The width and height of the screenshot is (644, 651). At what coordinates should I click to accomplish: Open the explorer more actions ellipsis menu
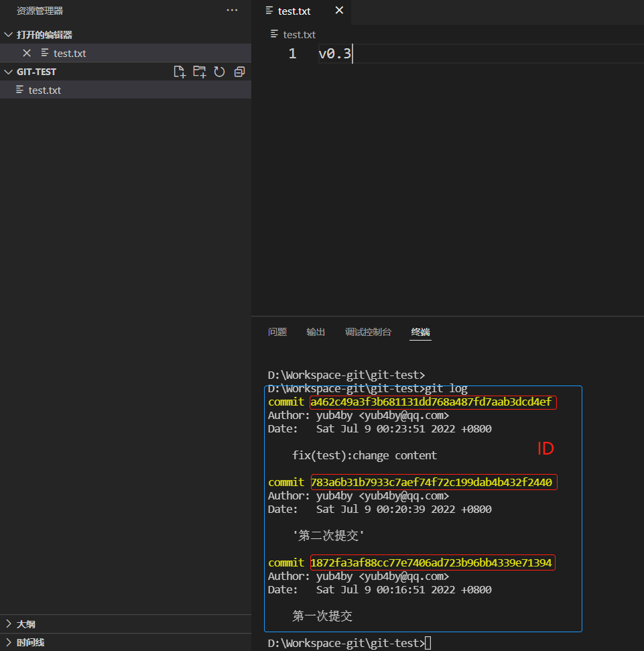coord(232,10)
